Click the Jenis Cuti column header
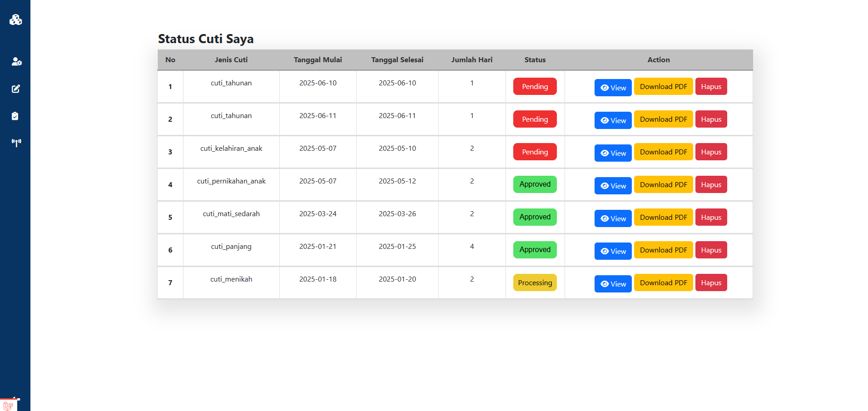 (x=231, y=60)
